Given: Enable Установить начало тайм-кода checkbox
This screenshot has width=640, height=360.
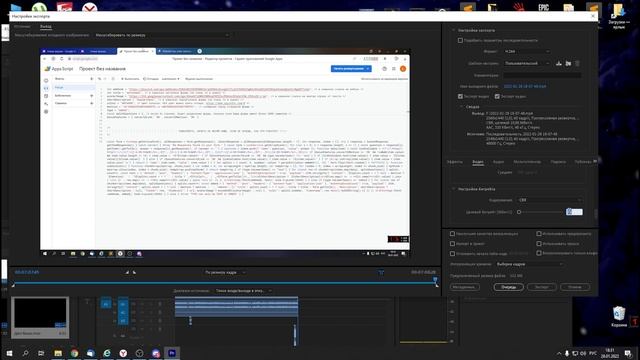Looking at the screenshot, I should (452, 253).
